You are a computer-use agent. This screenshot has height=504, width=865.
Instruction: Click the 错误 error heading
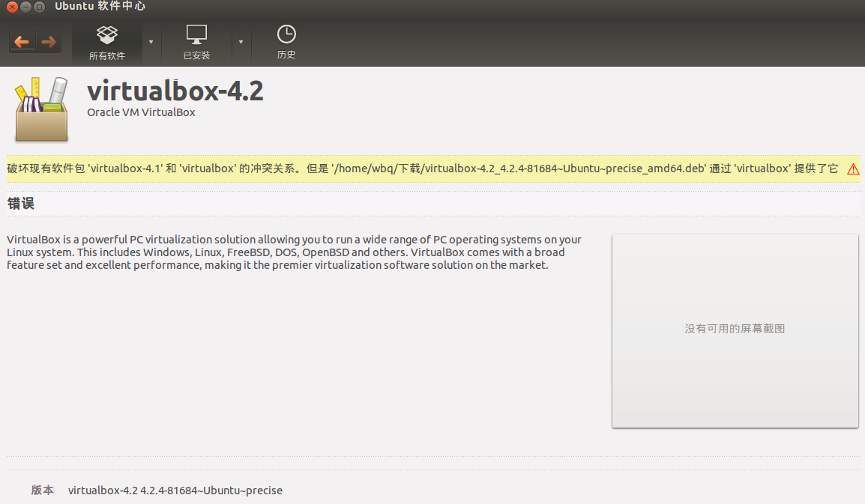(21, 204)
